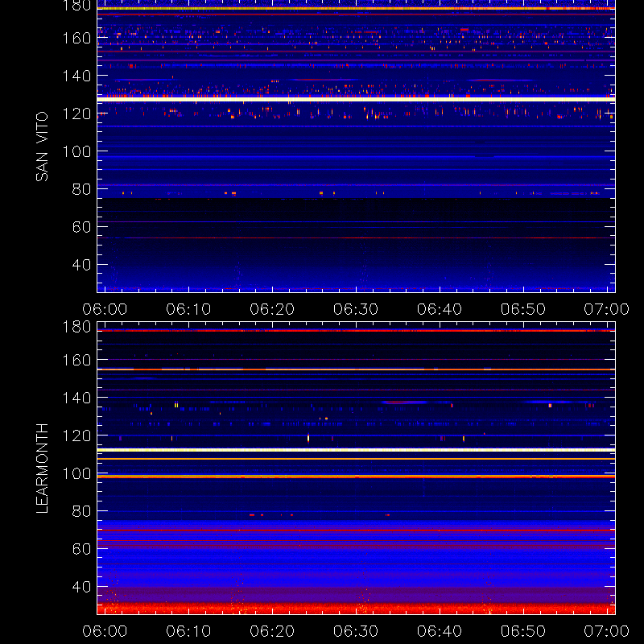
Task: Select the 80 tick label on San Vito plot
Action: click(82, 189)
